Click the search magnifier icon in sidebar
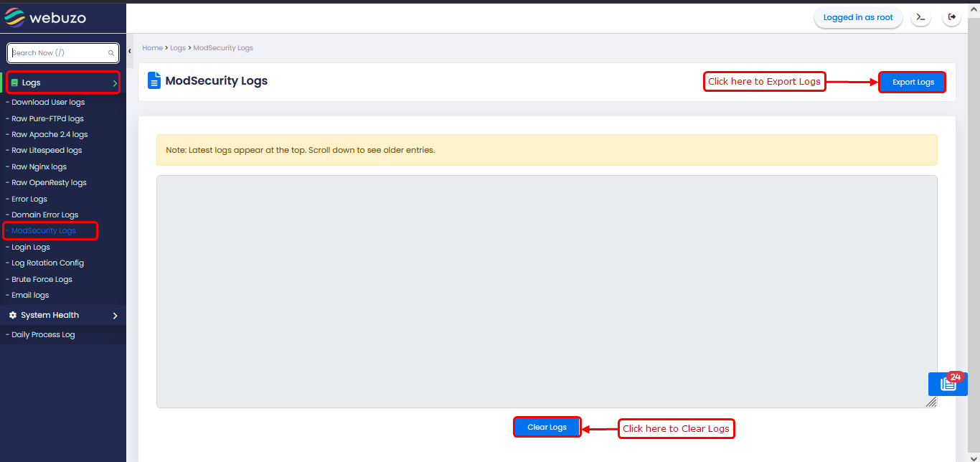 111,53
